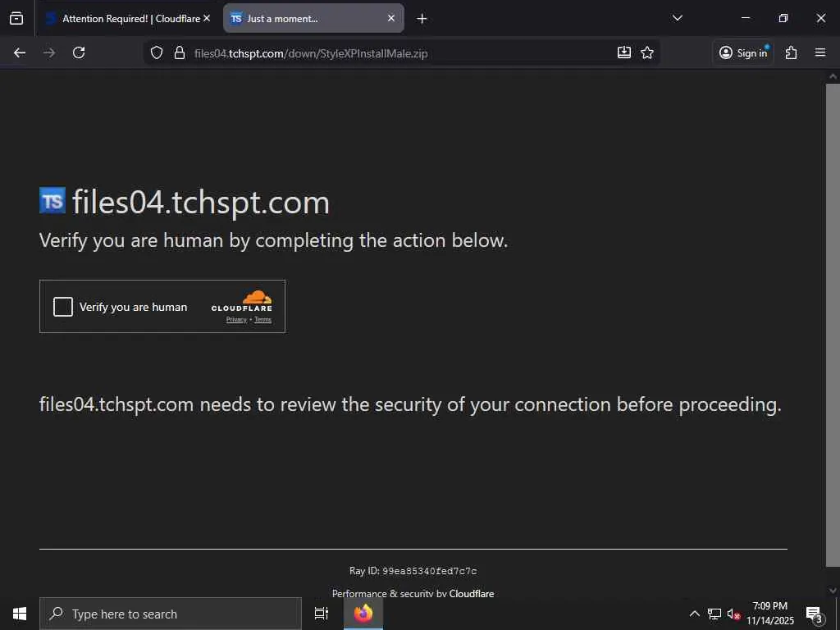The image size is (840, 630).
Task: Go back to the previous page
Action: pyautogui.click(x=20, y=52)
